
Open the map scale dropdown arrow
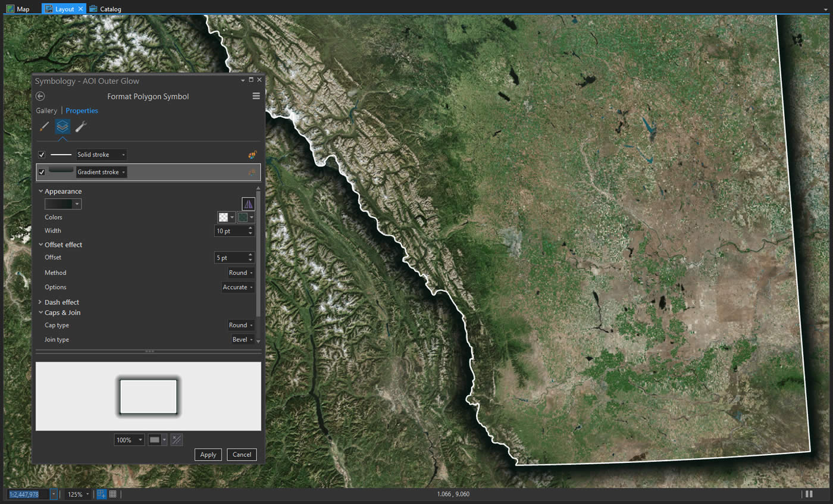point(54,494)
